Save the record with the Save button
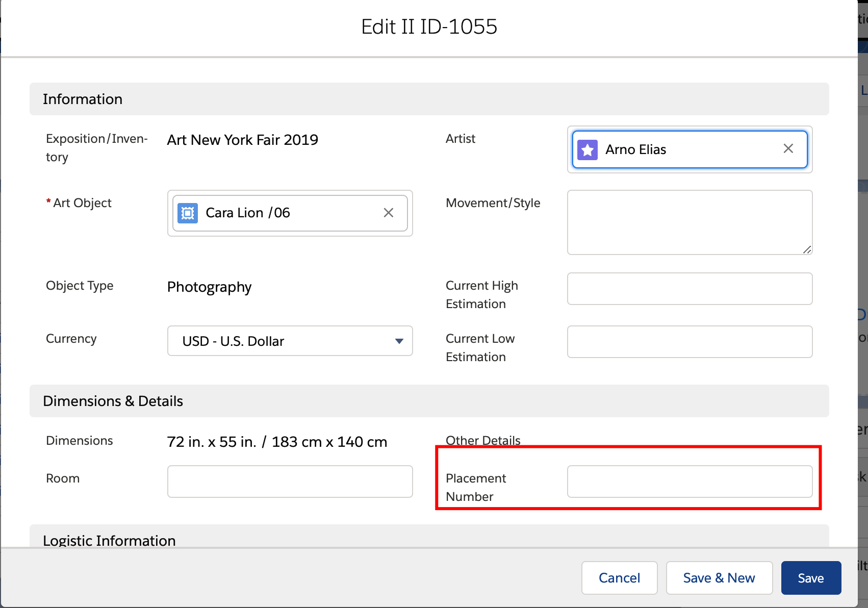 [810, 578]
